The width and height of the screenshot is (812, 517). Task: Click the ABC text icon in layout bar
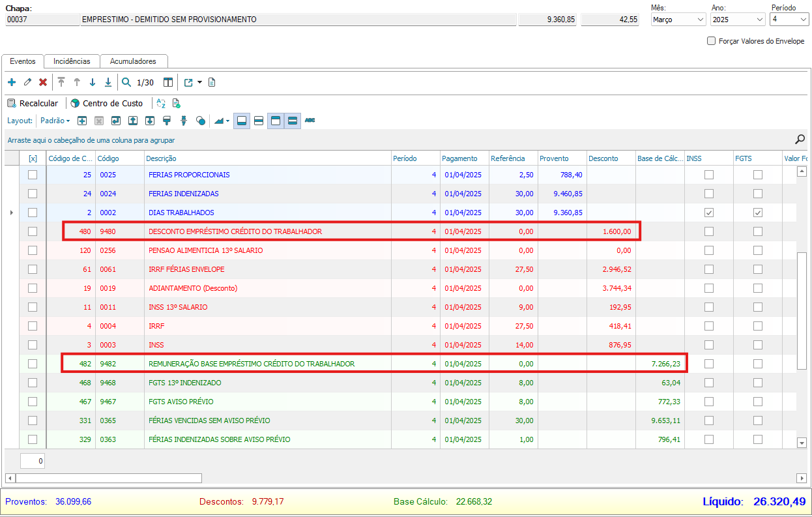pyautogui.click(x=310, y=121)
